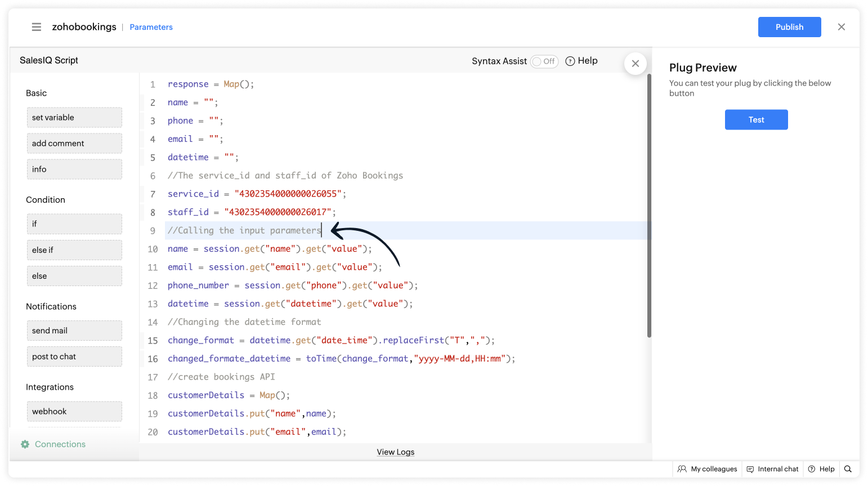868x486 pixels.
Task: Open the hamburger menu next to zohobookings
Action: [x=37, y=27]
